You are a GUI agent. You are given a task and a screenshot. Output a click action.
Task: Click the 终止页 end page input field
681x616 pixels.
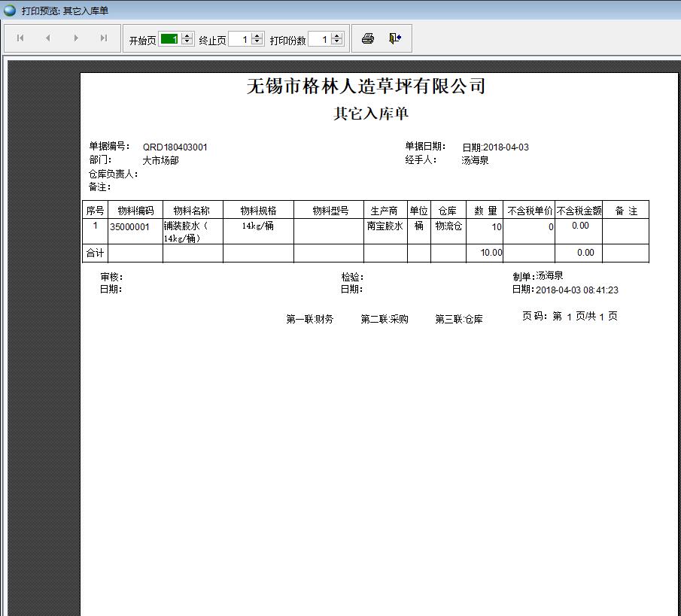tap(239, 39)
